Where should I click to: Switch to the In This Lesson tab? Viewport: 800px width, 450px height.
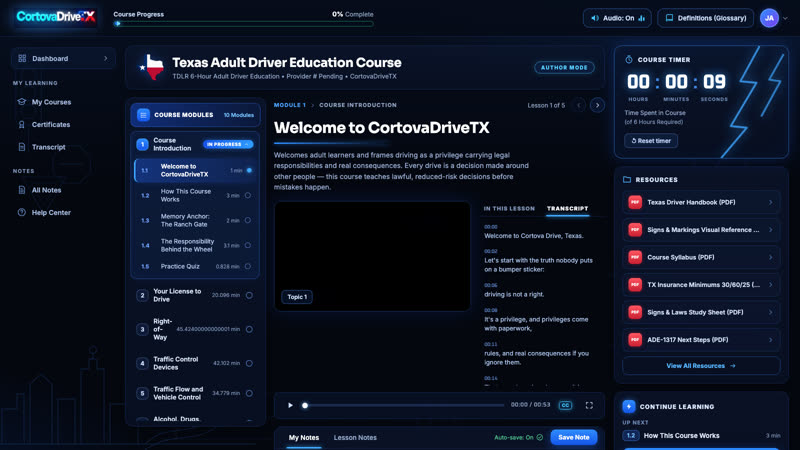tap(509, 209)
